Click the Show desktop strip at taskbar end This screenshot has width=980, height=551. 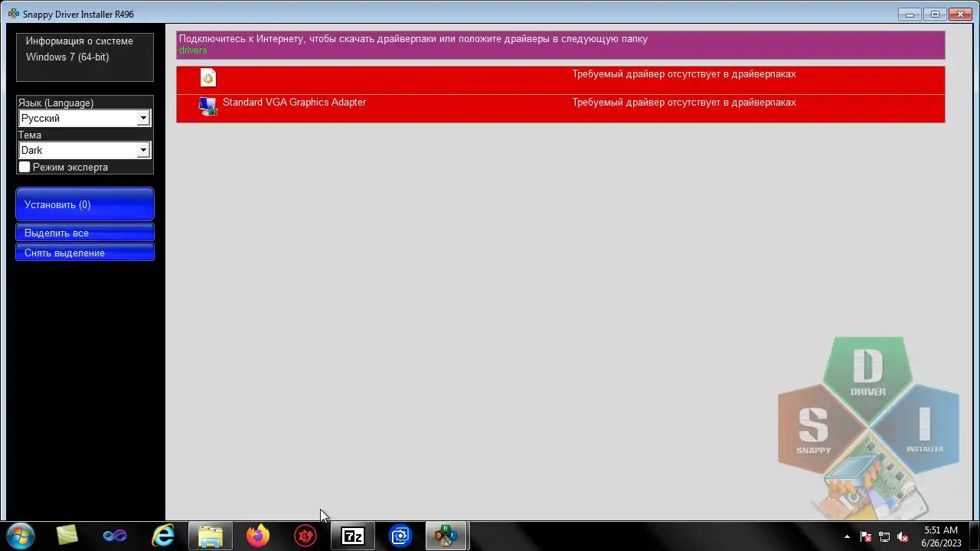pos(974,536)
